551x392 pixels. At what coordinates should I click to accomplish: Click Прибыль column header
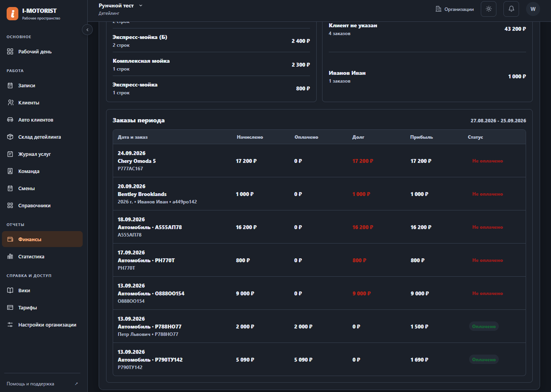422,137
